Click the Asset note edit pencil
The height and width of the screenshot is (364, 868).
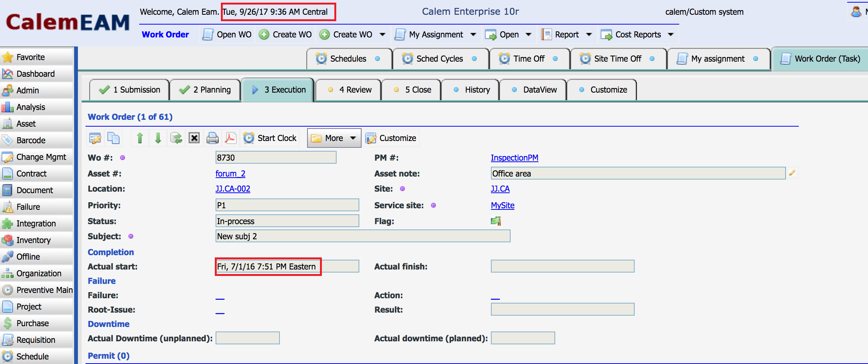[792, 173]
